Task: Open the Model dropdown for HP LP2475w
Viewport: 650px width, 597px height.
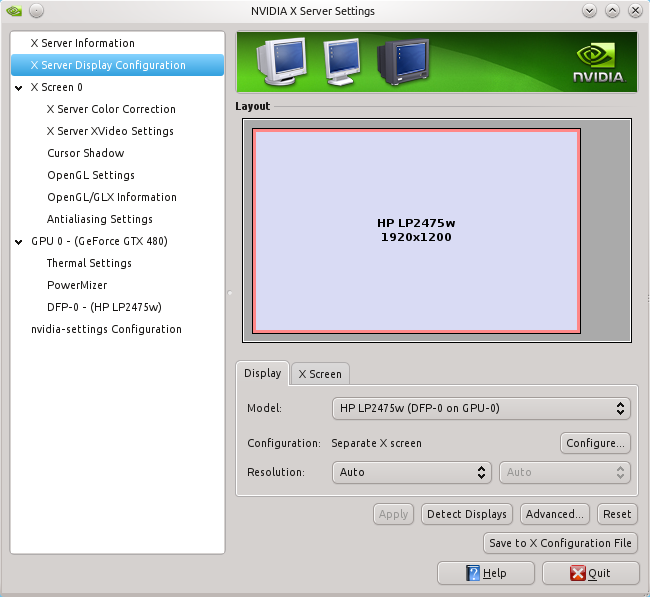Action: coord(480,408)
